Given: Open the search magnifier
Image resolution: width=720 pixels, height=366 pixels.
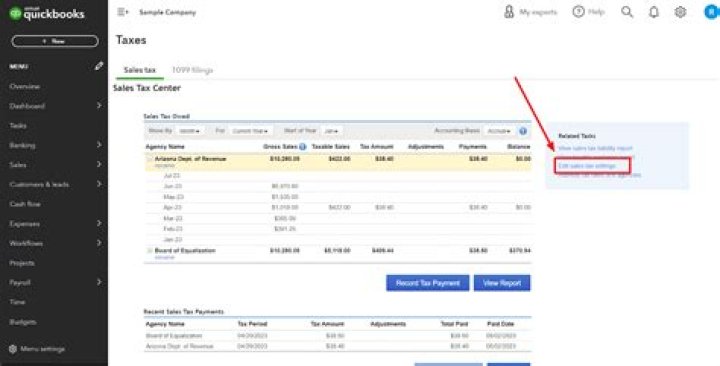Looking at the screenshot, I should coord(627,12).
